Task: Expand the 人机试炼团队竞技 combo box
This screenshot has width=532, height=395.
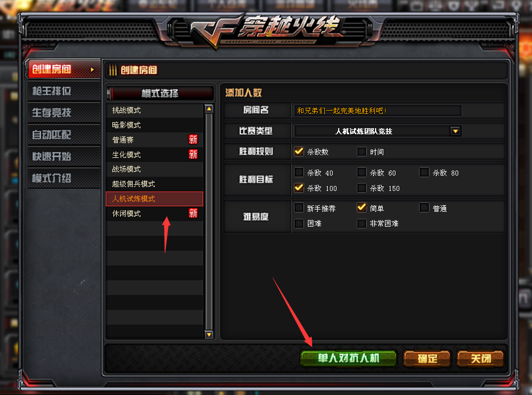Action: [x=378, y=131]
